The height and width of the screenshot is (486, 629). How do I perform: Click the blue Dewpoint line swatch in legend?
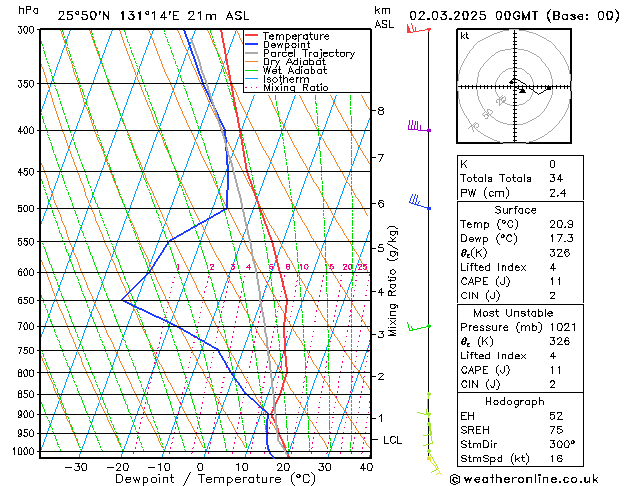coord(252,45)
